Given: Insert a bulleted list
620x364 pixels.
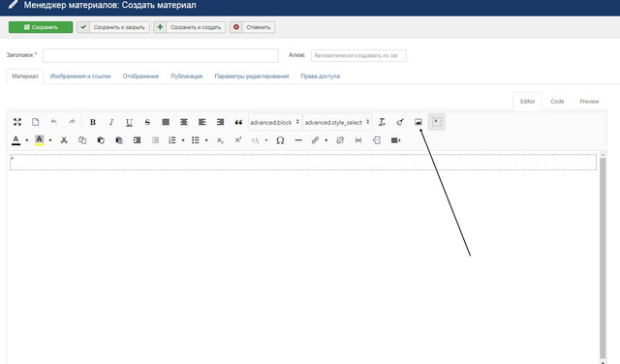Looking at the screenshot, I should pos(196,140).
